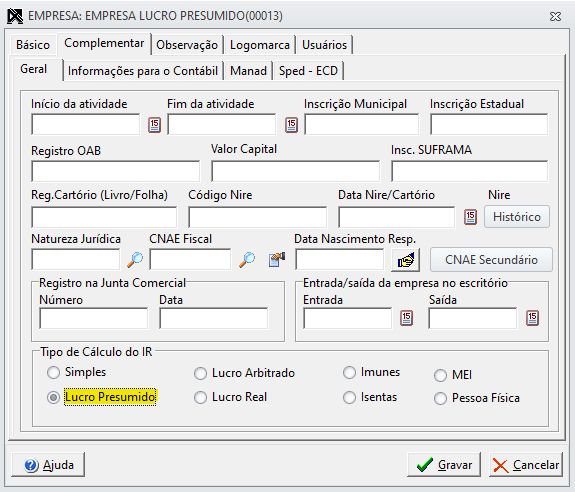This screenshot has height=492, width=575.
Task: Open calendar picker for Início da atividade
Action: (x=154, y=125)
